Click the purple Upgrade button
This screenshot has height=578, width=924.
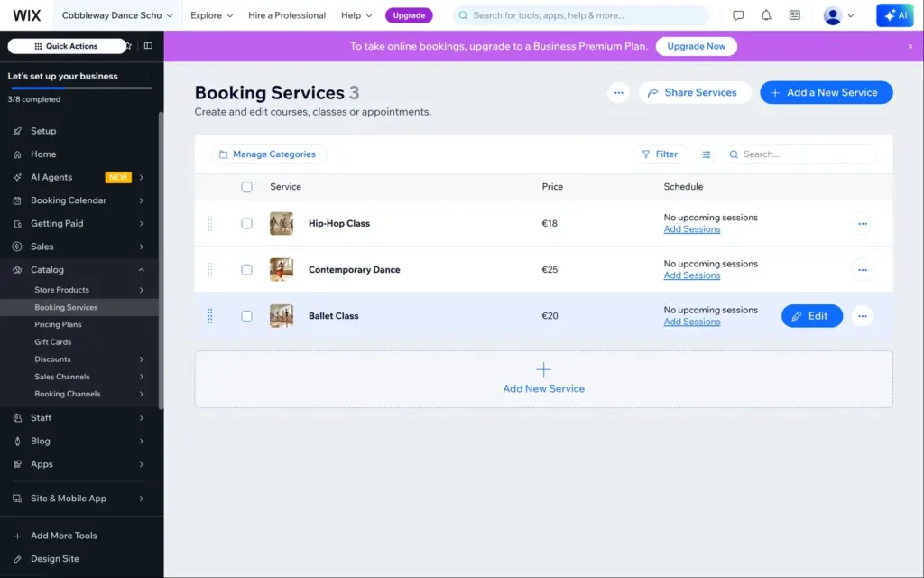(x=409, y=15)
